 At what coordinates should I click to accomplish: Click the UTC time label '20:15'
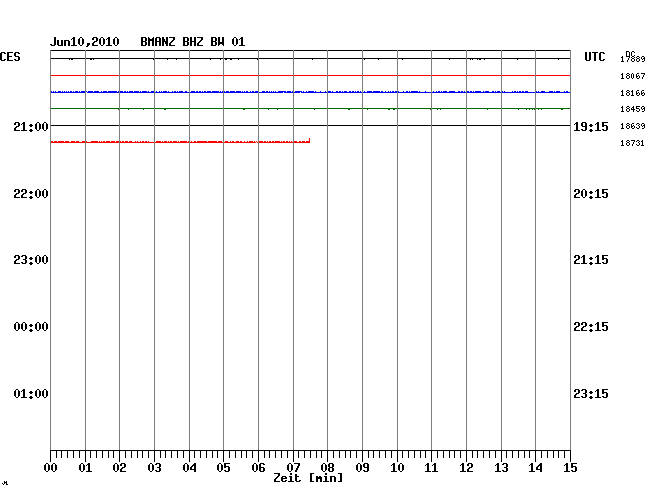[x=591, y=194]
